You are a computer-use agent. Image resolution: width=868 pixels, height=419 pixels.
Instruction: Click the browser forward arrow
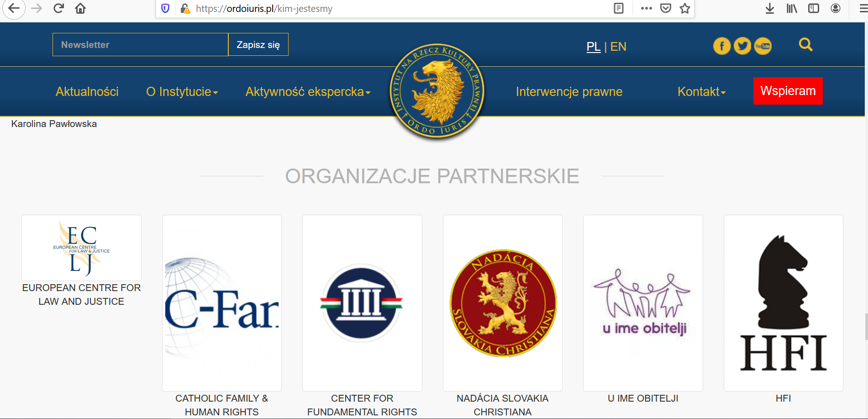(37, 9)
